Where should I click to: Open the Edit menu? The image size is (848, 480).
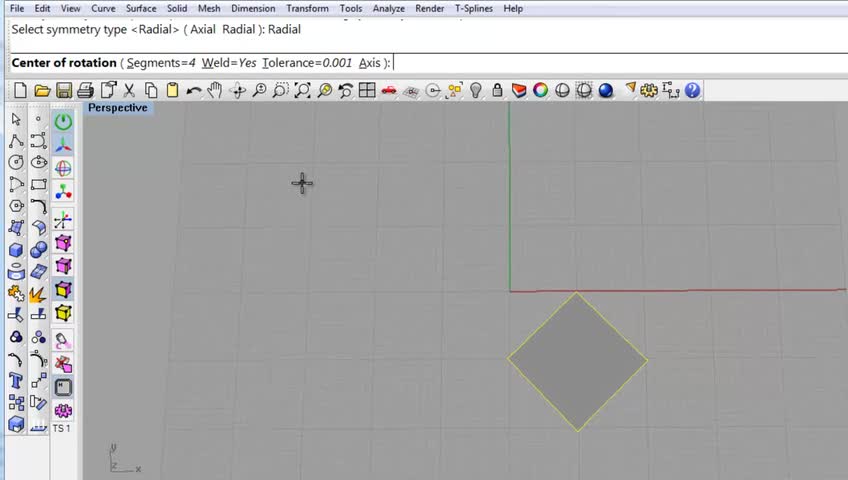coord(42,8)
